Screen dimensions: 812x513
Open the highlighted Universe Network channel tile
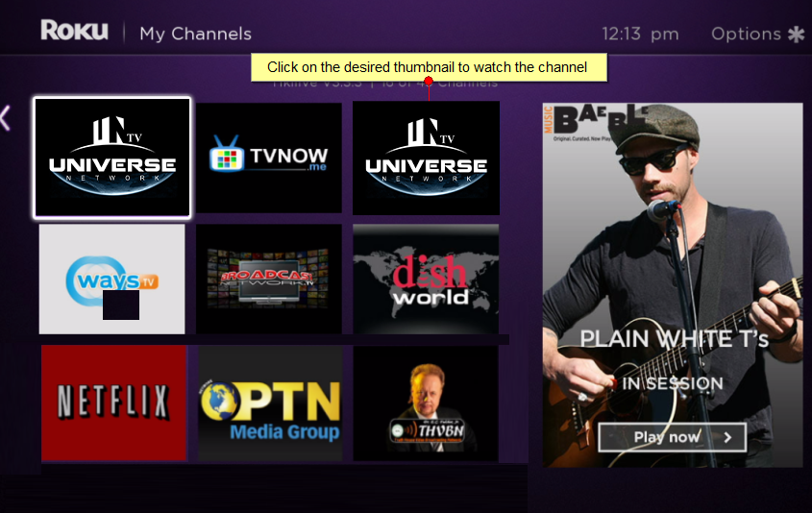112,158
